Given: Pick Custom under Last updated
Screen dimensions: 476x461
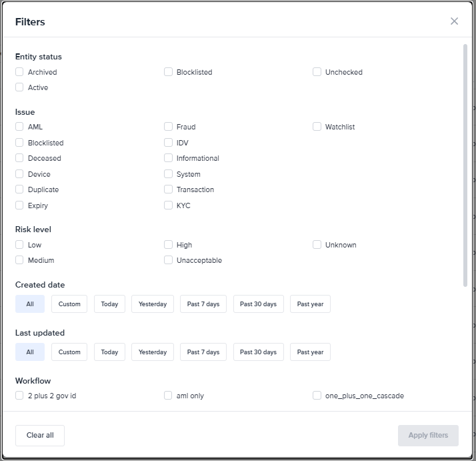Looking at the screenshot, I should click(x=69, y=352).
